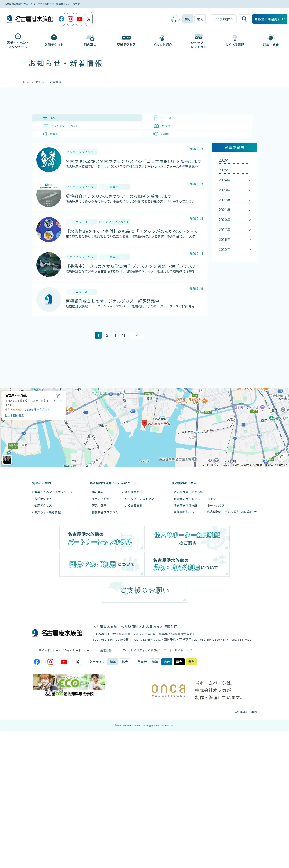Open アクセシビリティガイドライン footer link
Image resolution: width=289 pixels, height=868 pixels.
[x=144, y=650]
